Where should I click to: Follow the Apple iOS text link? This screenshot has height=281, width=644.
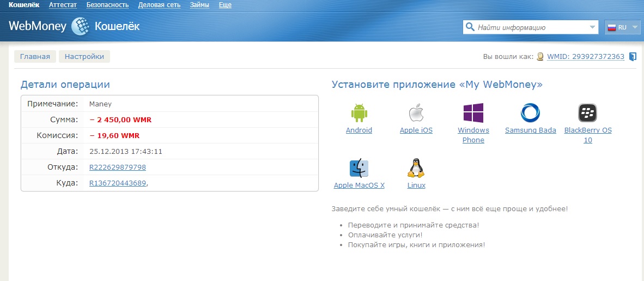[x=416, y=130]
